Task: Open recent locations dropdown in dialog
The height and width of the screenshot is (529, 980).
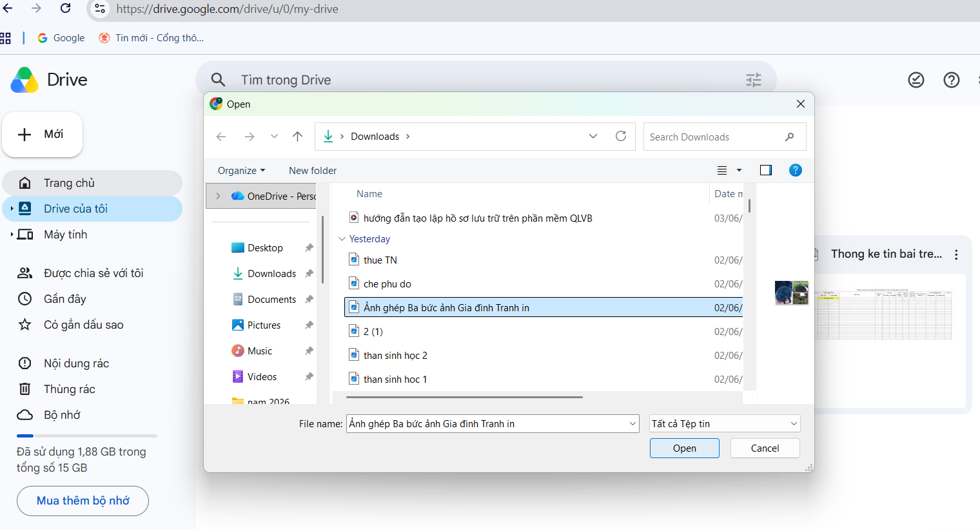Action: point(274,137)
